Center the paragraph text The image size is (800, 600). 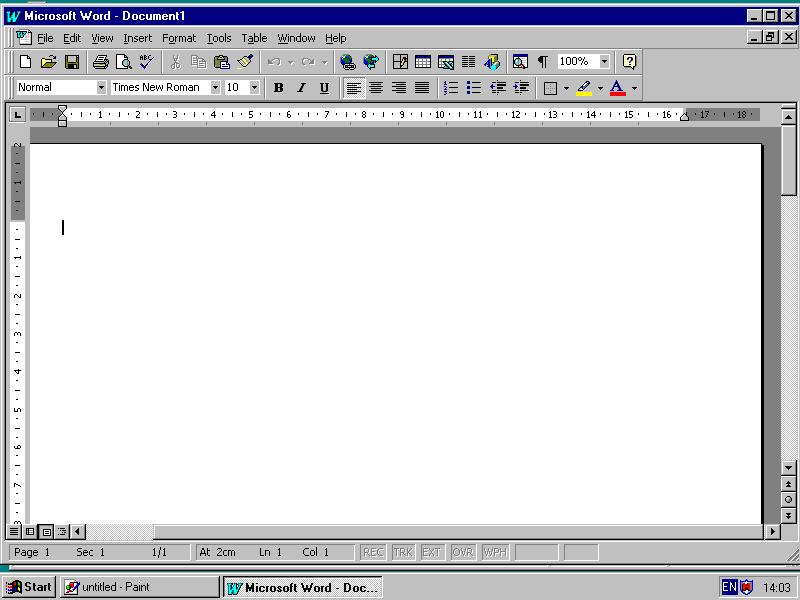click(377, 88)
